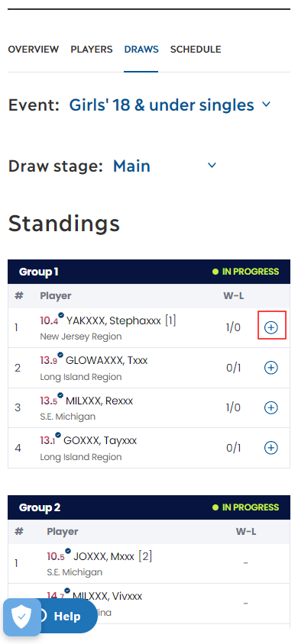Open player MILXXX, Rexxx profile link
This screenshot has width=298, height=644.
pyautogui.click(x=99, y=401)
